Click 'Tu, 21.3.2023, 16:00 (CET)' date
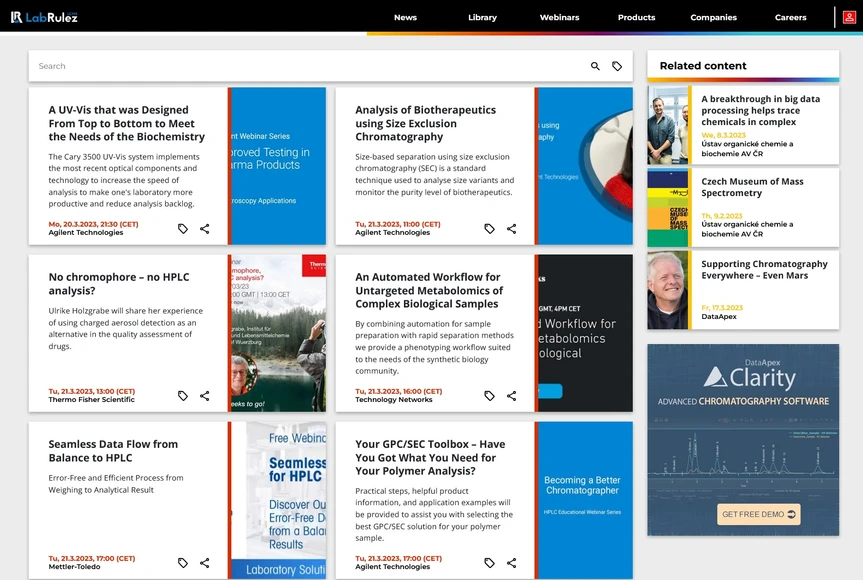This screenshot has width=863, height=580. [398, 391]
